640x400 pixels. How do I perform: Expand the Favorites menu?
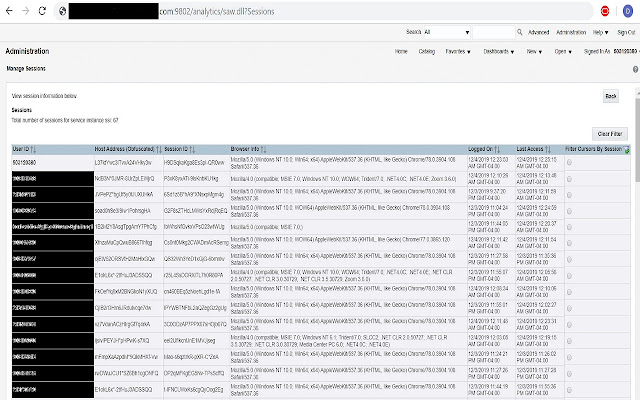point(458,51)
